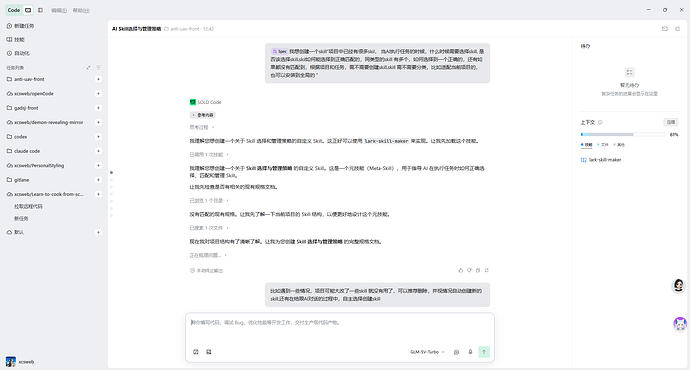Click the purple cat assistant avatar
This screenshot has height=370, width=690.
tap(680, 324)
